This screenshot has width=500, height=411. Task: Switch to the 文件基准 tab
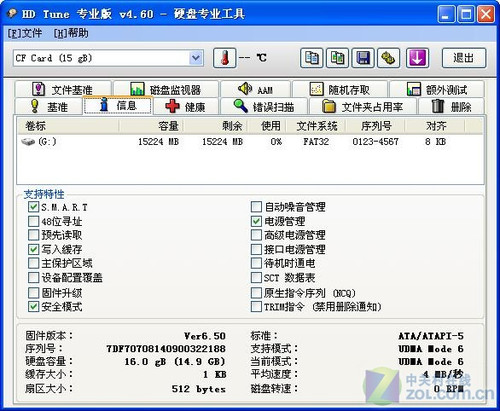click(63, 89)
